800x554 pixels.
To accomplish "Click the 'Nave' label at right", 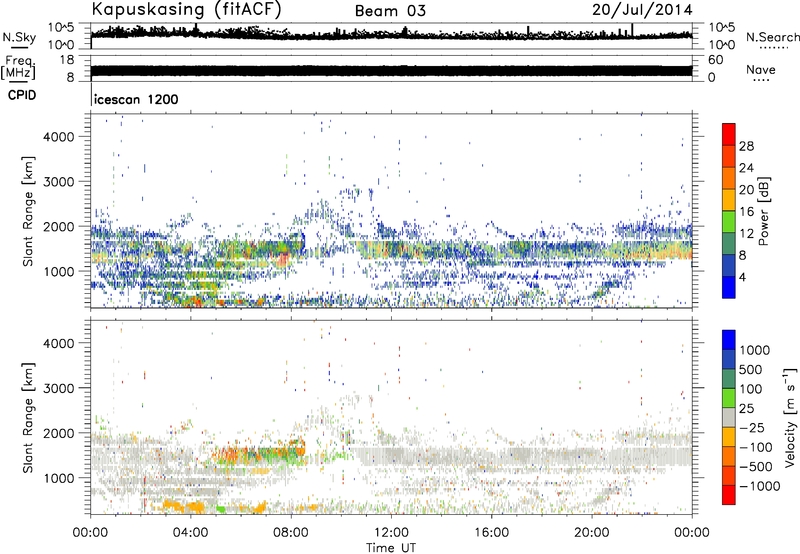I will pos(761,70).
